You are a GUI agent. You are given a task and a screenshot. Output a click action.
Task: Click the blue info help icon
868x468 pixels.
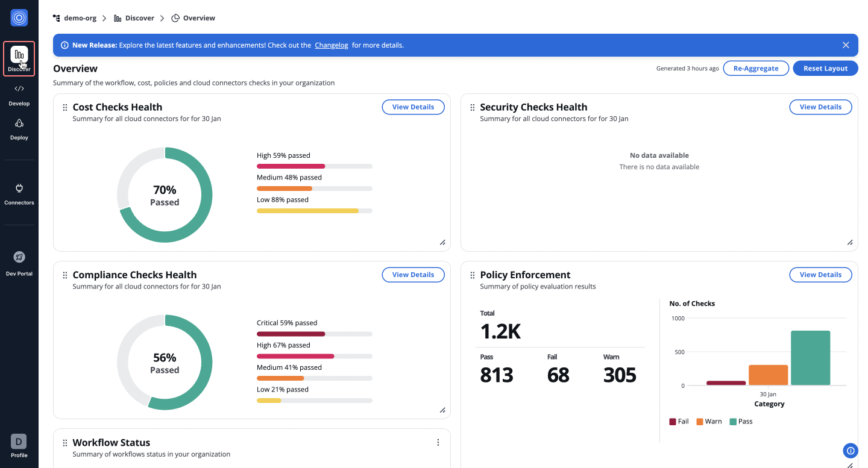[x=851, y=450]
